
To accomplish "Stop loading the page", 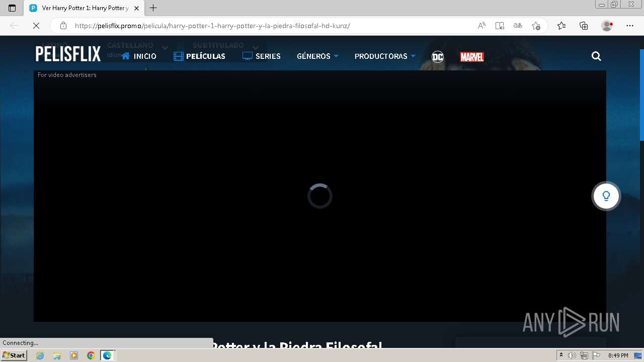I will 36,26.
